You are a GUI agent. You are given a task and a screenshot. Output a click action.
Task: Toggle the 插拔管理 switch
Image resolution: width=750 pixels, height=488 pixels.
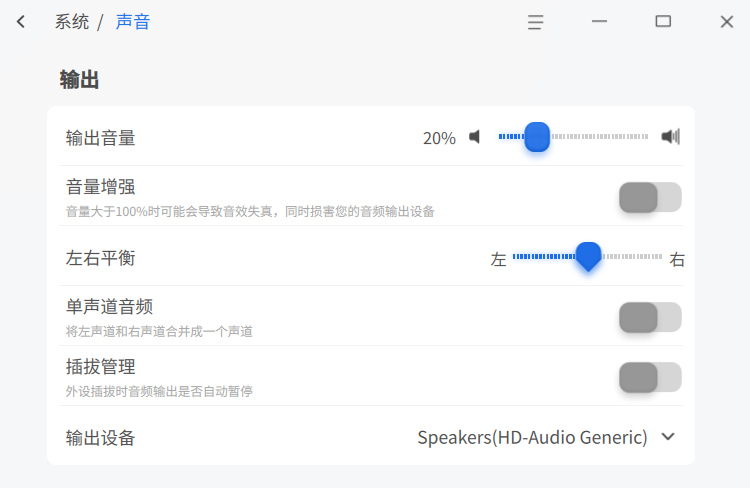click(650, 377)
